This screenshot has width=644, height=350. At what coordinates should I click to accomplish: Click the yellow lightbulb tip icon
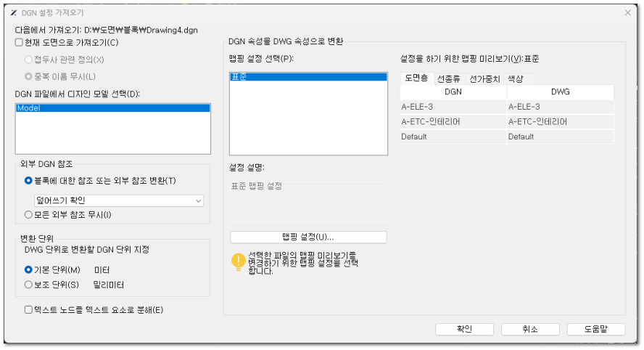point(238,261)
